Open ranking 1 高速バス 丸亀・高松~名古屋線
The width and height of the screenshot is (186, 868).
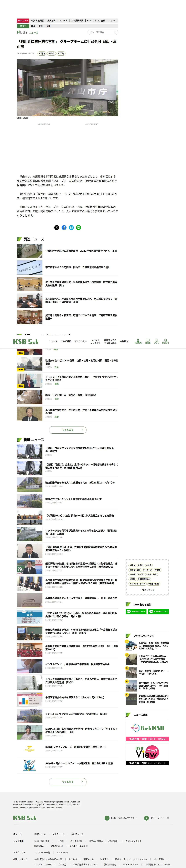tap(147, 646)
